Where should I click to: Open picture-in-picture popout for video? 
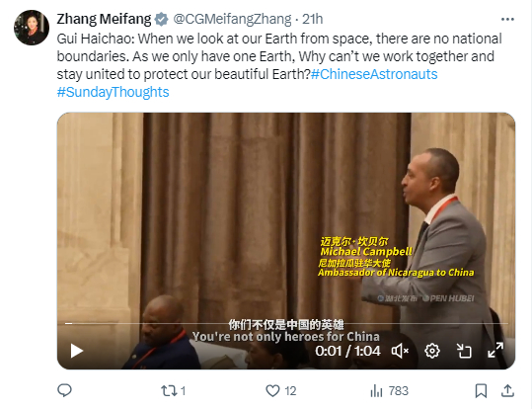(x=464, y=351)
